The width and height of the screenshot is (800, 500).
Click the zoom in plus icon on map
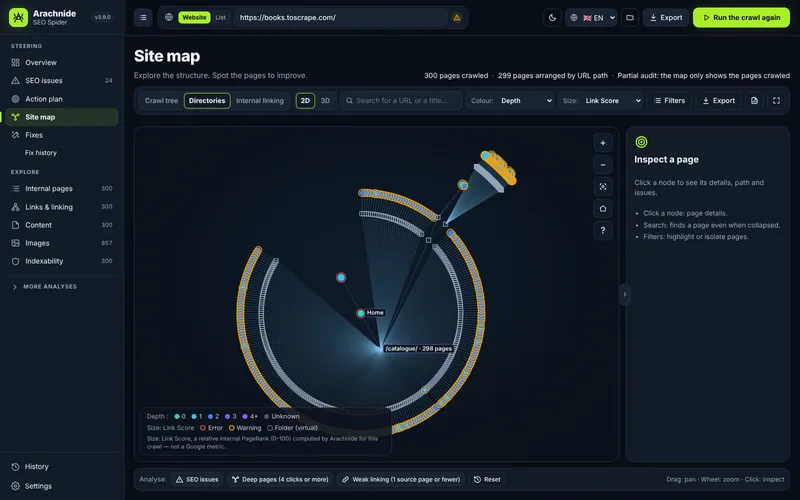[603, 143]
